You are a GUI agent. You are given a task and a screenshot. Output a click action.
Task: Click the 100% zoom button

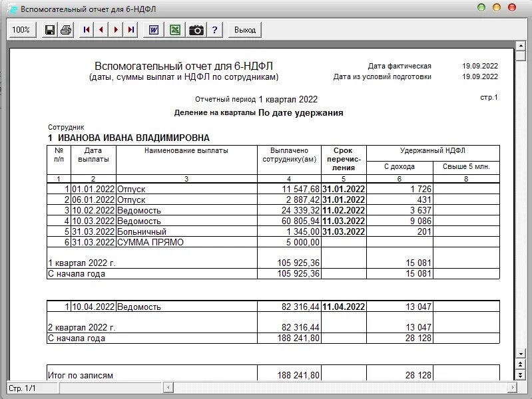coord(21,30)
